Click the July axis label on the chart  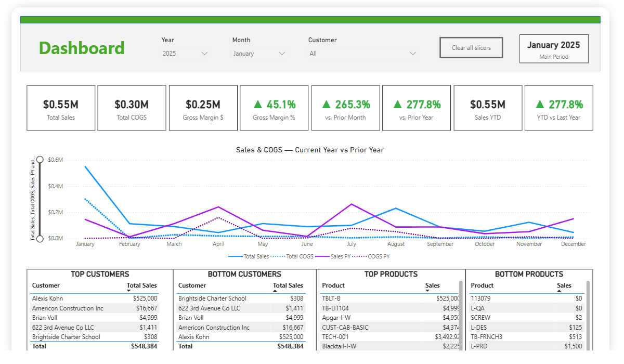[x=352, y=244]
